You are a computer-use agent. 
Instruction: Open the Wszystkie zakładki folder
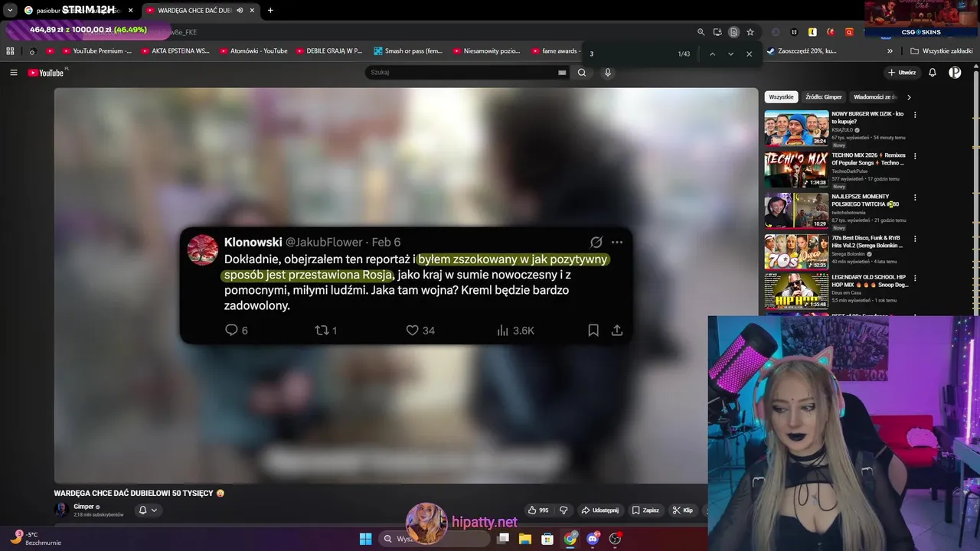click(942, 51)
